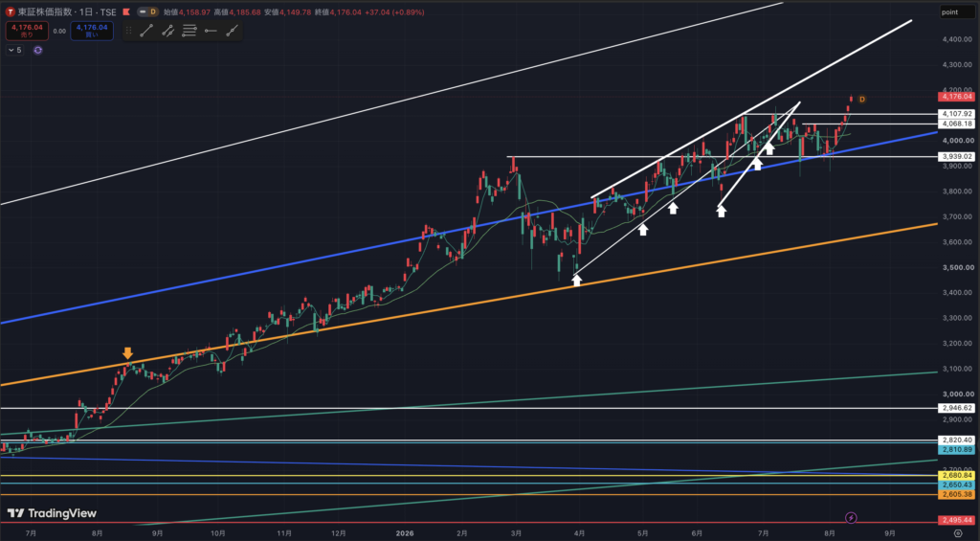Click the 始値 4,158.97 open value

[187, 11]
